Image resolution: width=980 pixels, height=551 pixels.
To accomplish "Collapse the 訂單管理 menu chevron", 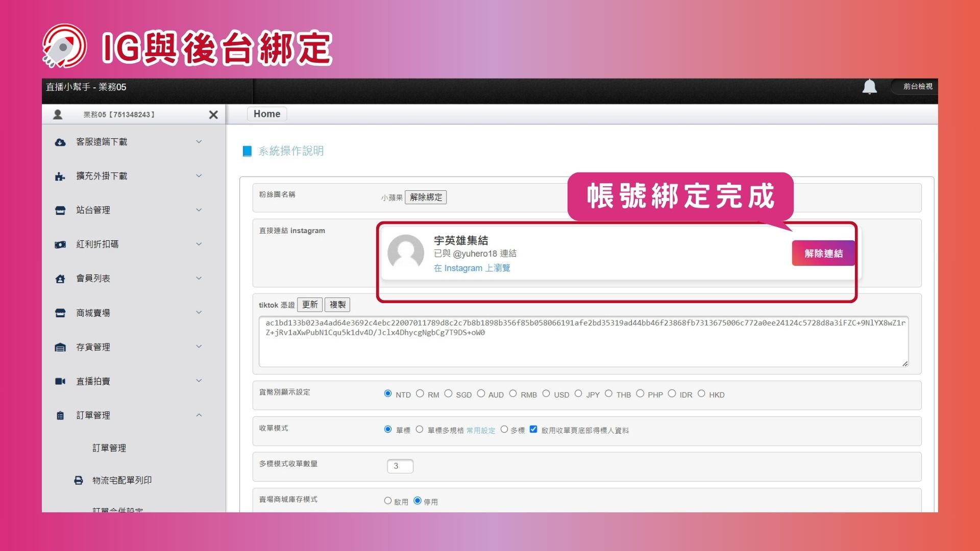I will click(199, 415).
